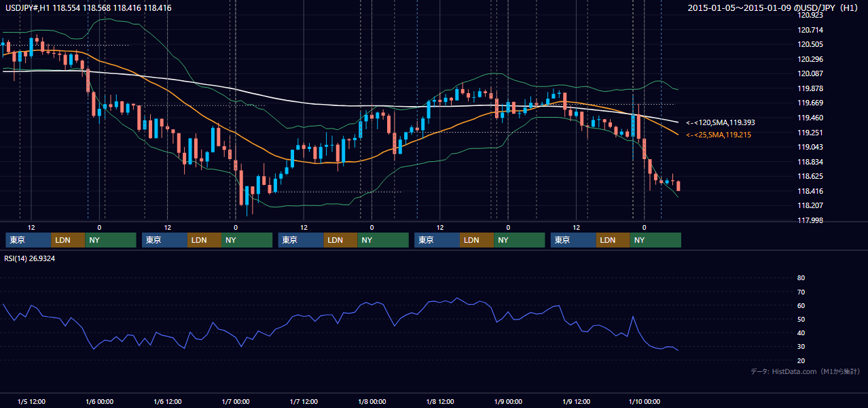Open the HistData.com data source credit

click(805, 372)
